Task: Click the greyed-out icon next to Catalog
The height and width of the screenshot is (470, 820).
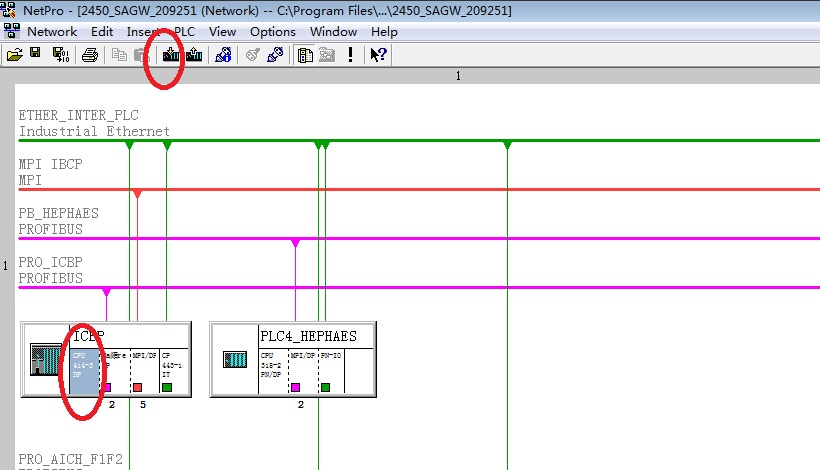Action: 327,54
